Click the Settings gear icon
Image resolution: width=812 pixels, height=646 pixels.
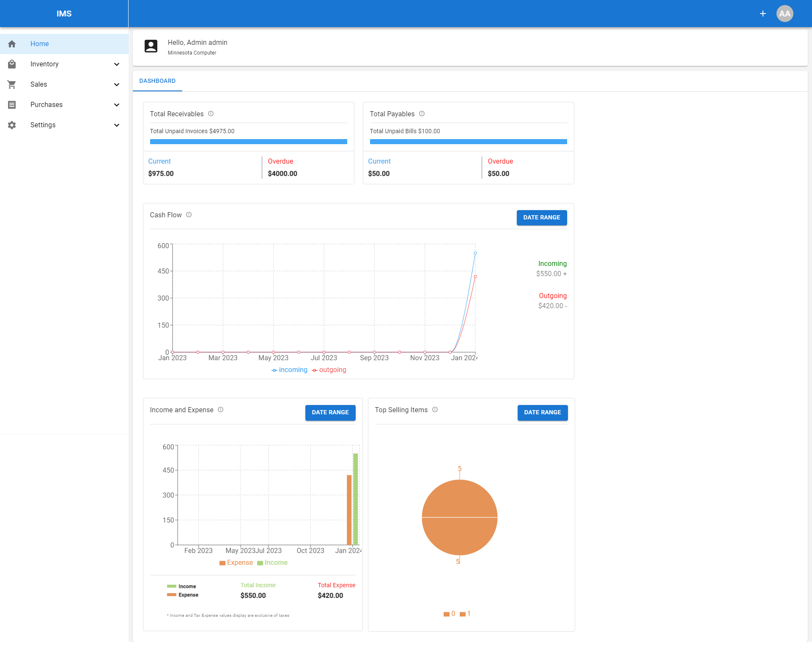click(x=12, y=125)
